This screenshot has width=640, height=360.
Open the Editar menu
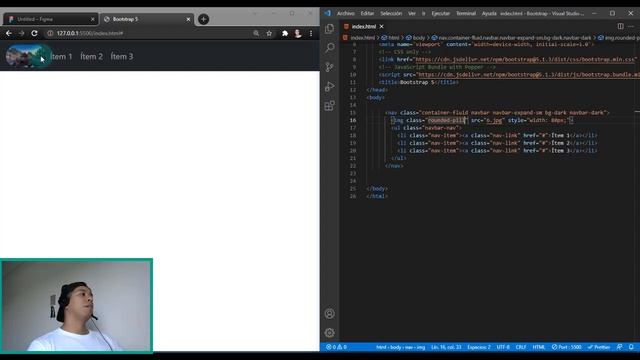367,13
